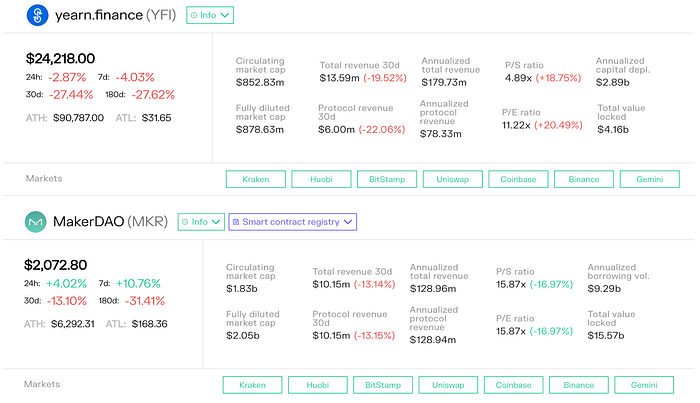
Task: Click the (+20.49%) P/E ratio change
Action: 558,125
